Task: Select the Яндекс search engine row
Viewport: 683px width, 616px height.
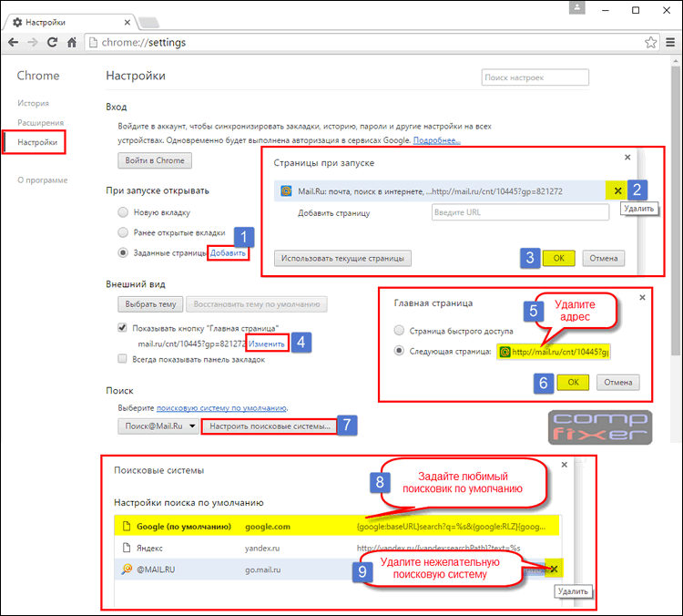Action: (x=337, y=548)
